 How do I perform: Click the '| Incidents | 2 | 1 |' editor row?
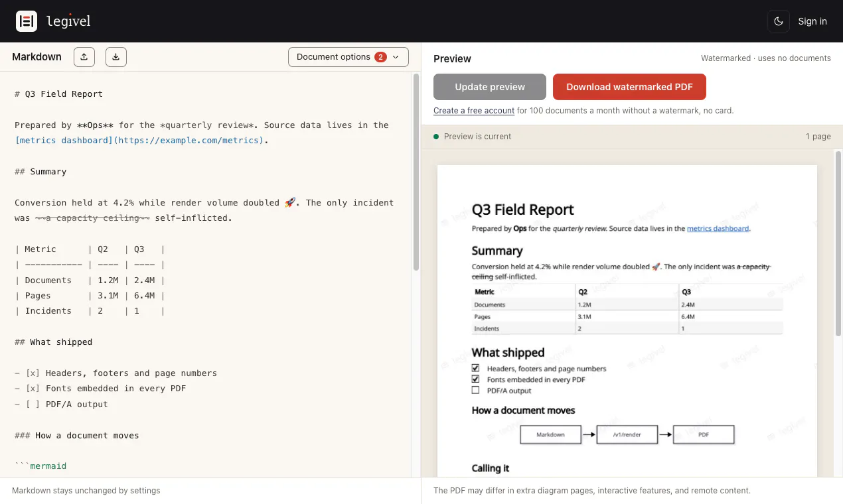pyautogui.click(x=90, y=311)
